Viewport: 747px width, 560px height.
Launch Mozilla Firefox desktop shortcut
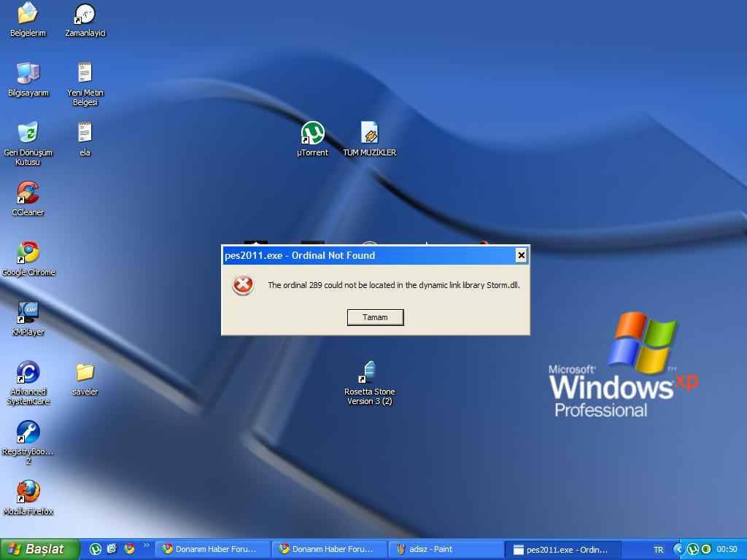click(x=28, y=498)
